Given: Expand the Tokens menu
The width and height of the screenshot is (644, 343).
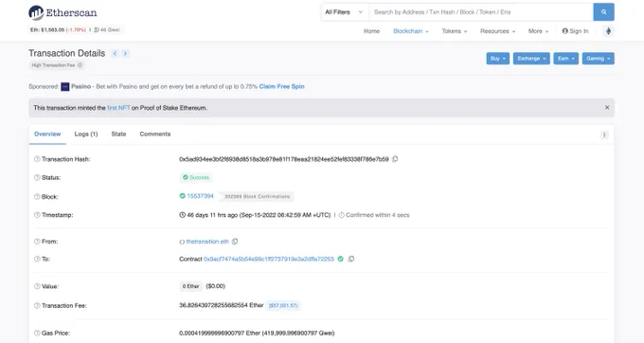Looking at the screenshot, I should (455, 31).
